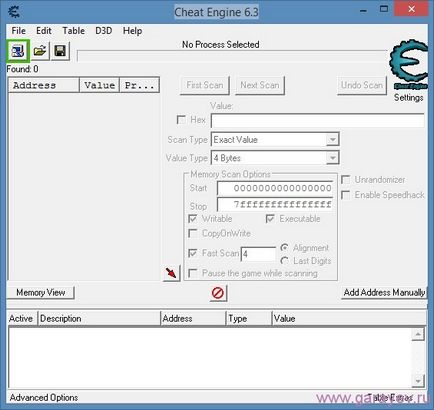
Task: Open the Table menu
Action: [x=73, y=31]
